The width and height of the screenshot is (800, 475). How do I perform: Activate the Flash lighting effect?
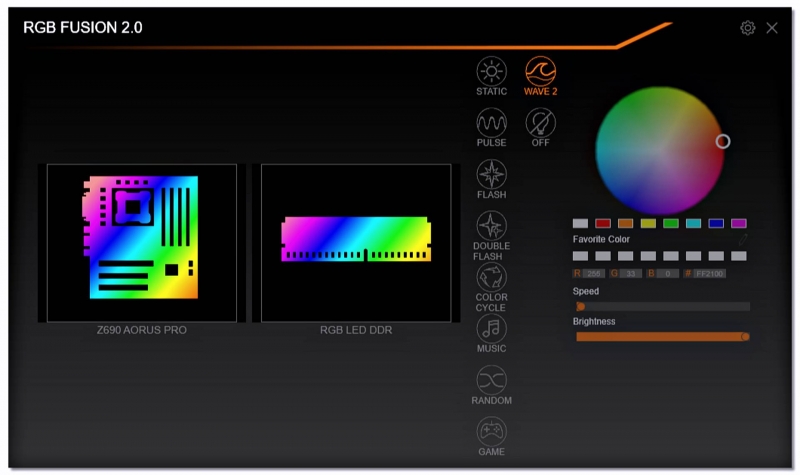pos(491,179)
